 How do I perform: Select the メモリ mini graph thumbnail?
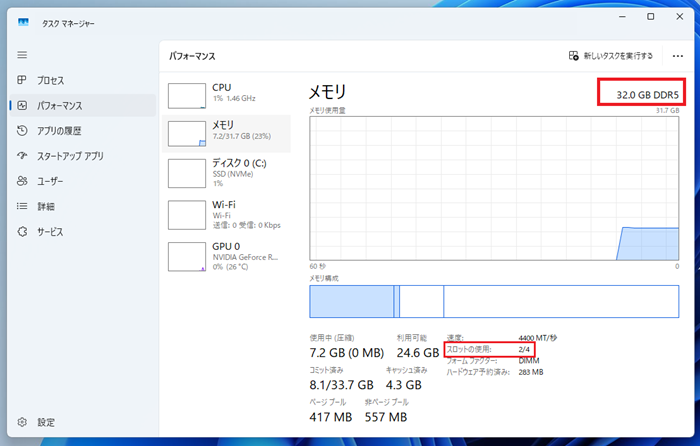pos(187,133)
